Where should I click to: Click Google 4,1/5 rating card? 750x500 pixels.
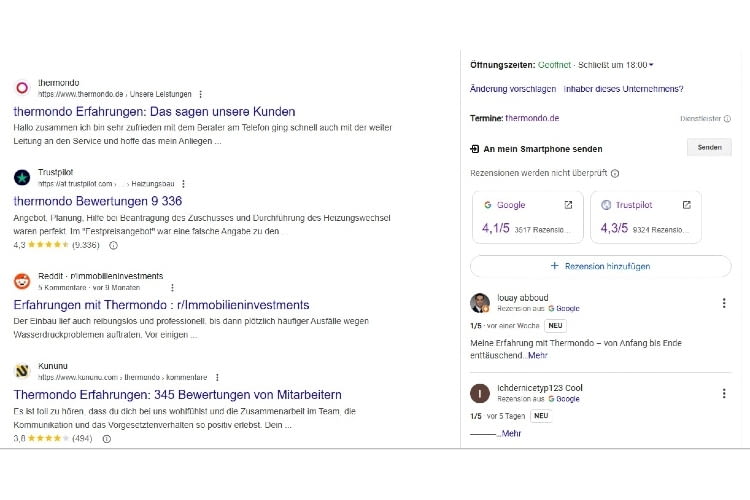coord(528,217)
